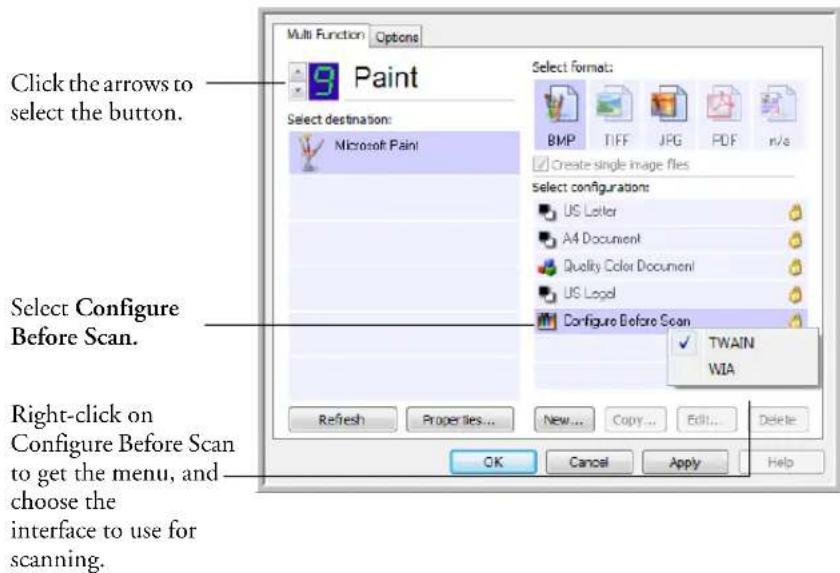Select the US Legal configuration text
Screen dimensions: 840x573
pyautogui.click(x=589, y=293)
